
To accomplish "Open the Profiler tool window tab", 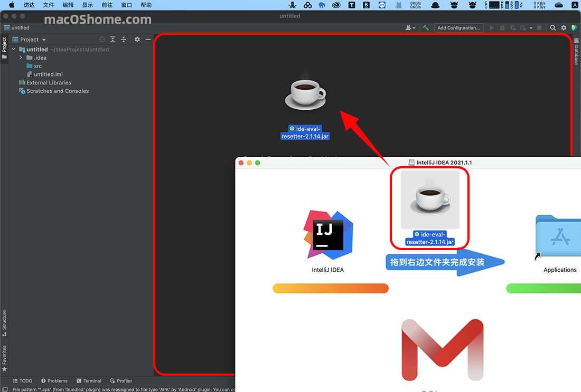I will click(121, 381).
